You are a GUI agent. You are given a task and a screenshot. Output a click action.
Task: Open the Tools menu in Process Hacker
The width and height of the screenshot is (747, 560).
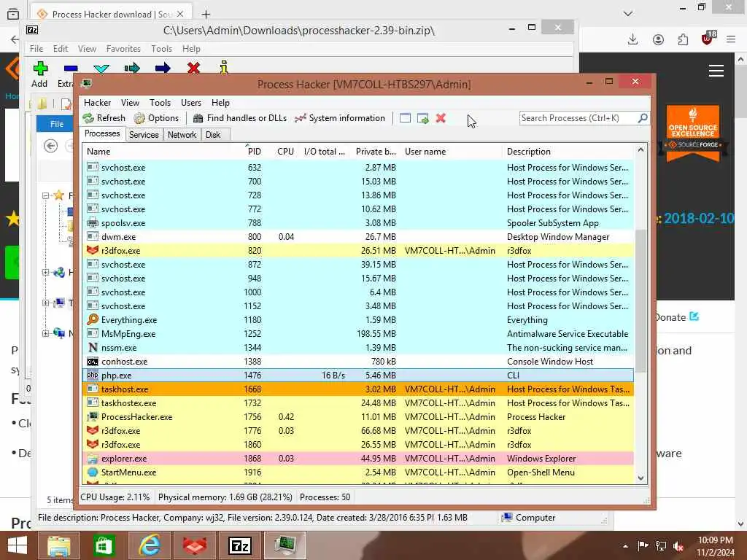point(160,103)
